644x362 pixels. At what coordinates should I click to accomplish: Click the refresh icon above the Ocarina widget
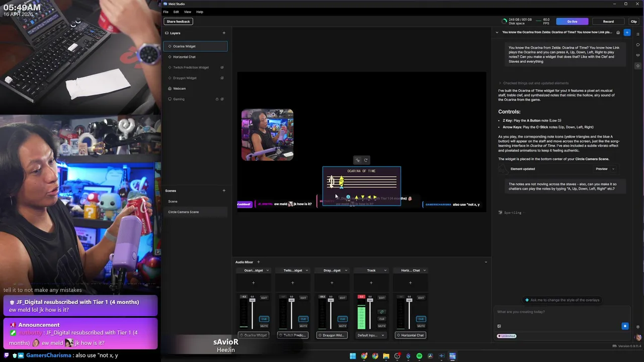click(x=366, y=160)
